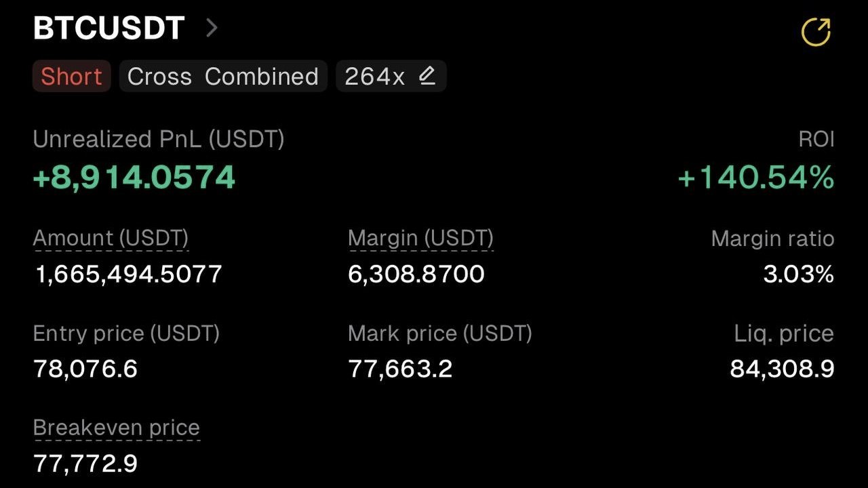Show the Breakeven price label explanation
Viewport: 868px width, 488px height.
click(x=117, y=428)
